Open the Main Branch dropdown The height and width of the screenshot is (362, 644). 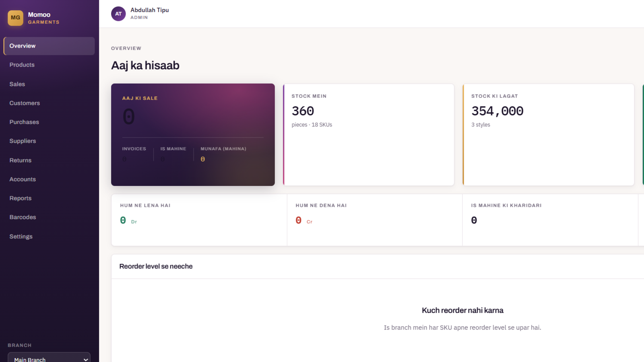pyautogui.click(x=49, y=358)
